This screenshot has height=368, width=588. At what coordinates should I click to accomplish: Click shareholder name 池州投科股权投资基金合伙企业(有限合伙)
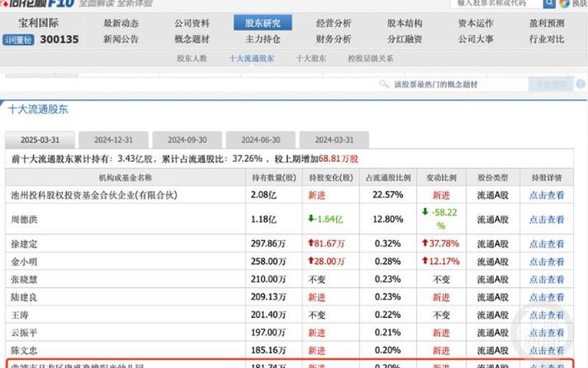click(x=94, y=195)
